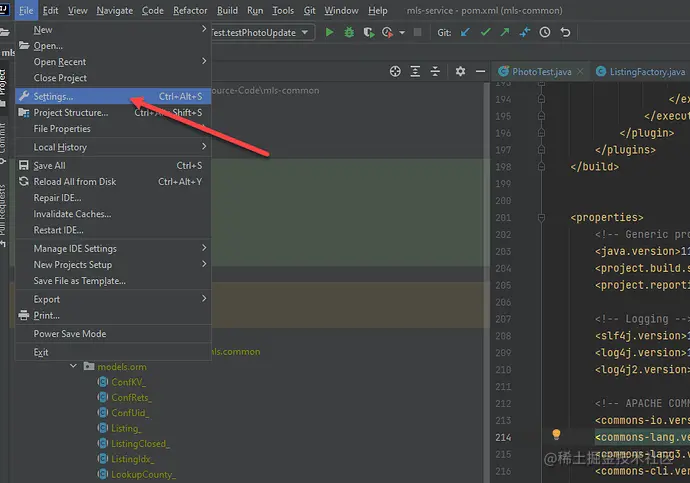
Task: Select Reload All from Disk
Action: tap(114, 182)
